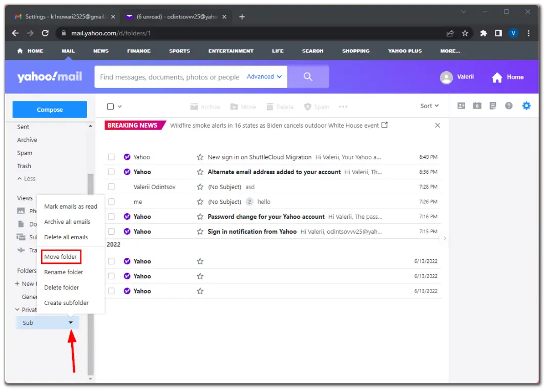Click the search magnifier button
Image resolution: width=547 pixels, height=392 pixels.
(308, 77)
